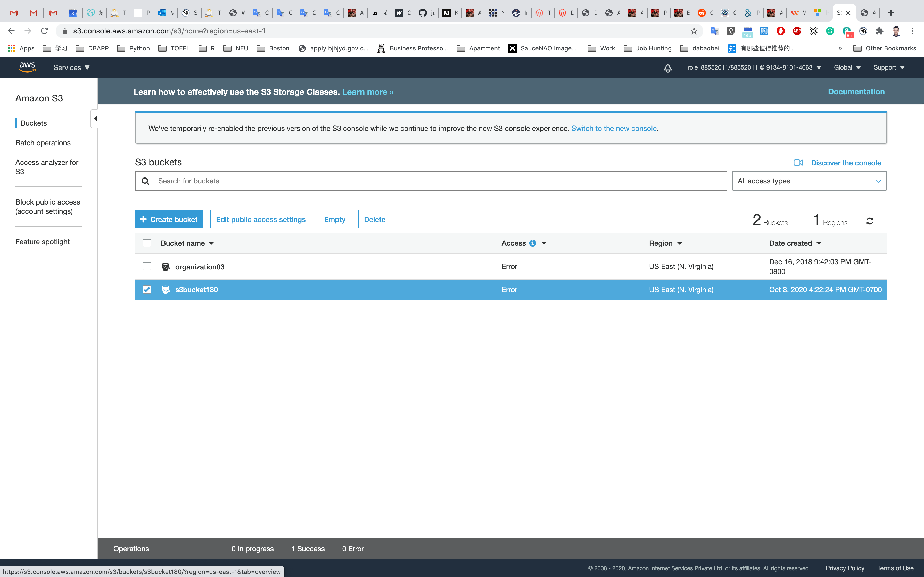Image resolution: width=924 pixels, height=577 pixels.
Task: Click the AWS logo home icon
Action: point(27,67)
